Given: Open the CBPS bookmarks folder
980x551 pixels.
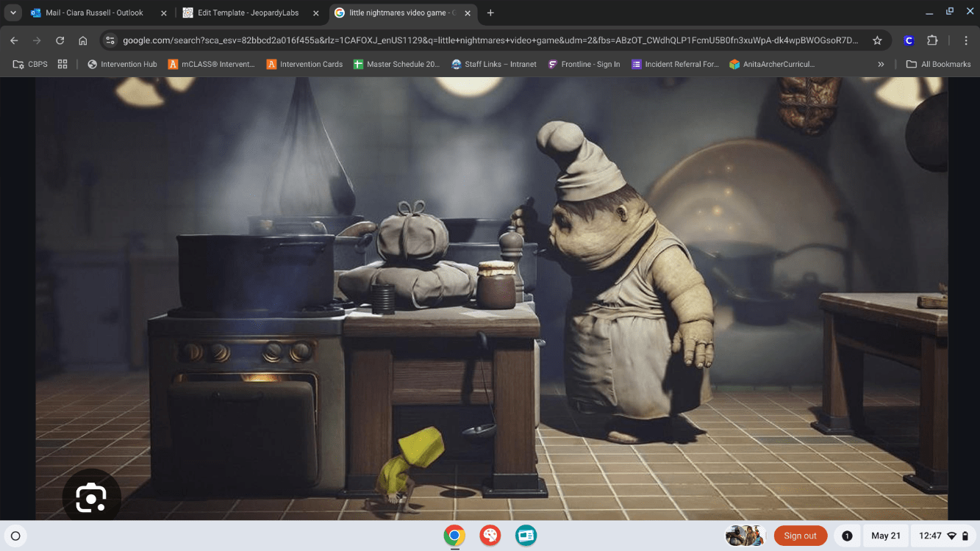Looking at the screenshot, I should click(30, 64).
